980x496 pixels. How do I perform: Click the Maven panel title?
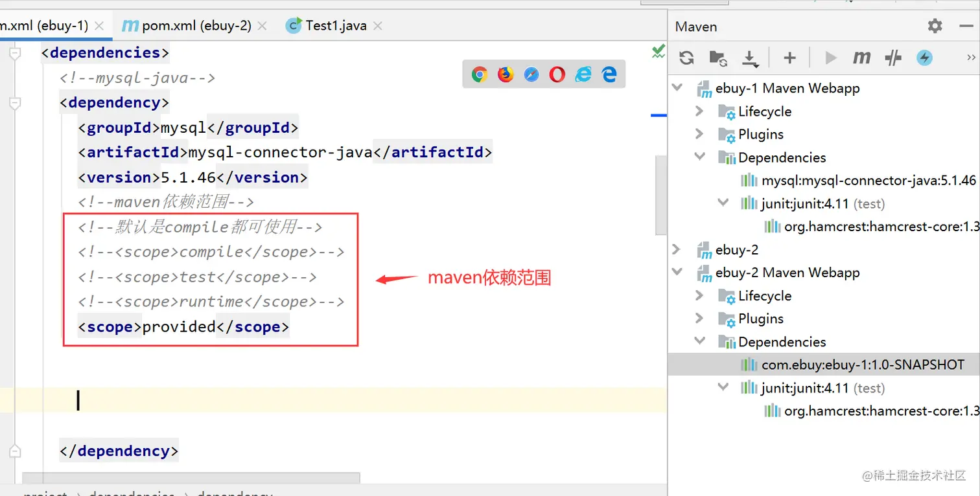point(696,27)
